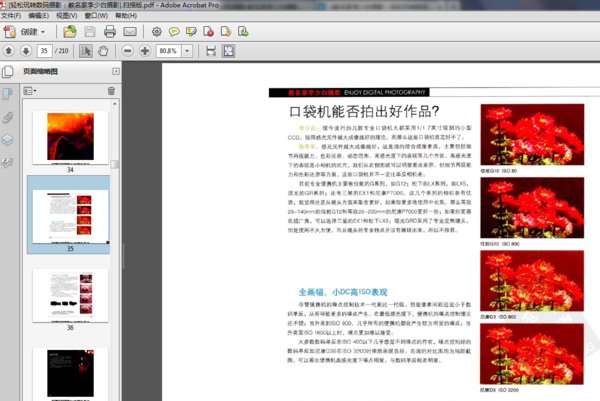Select the dark page thumbnail below 36

pyautogui.click(x=70, y=374)
